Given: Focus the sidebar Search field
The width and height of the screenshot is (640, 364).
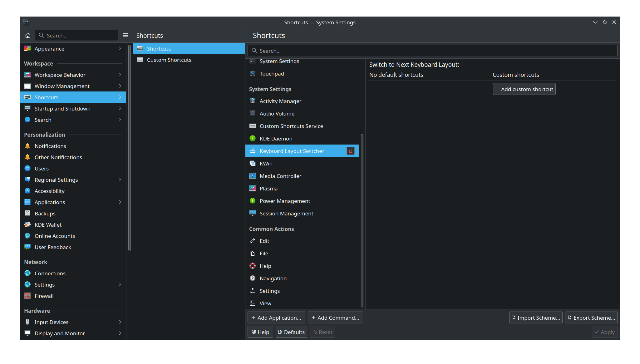Looking at the screenshot, I should pyautogui.click(x=76, y=35).
